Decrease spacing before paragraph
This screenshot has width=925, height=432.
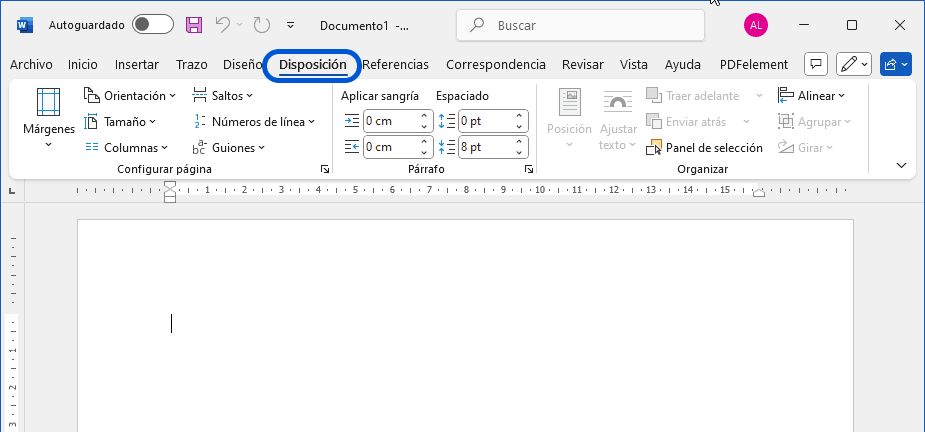click(x=519, y=126)
